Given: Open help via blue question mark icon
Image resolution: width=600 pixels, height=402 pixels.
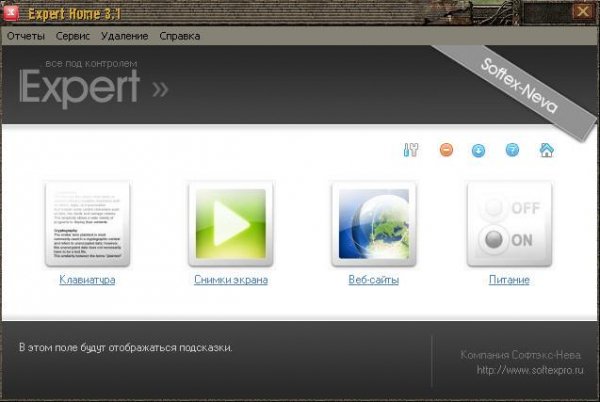Looking at the screenshot, I should pyautogui.click(x=512, y=150).
